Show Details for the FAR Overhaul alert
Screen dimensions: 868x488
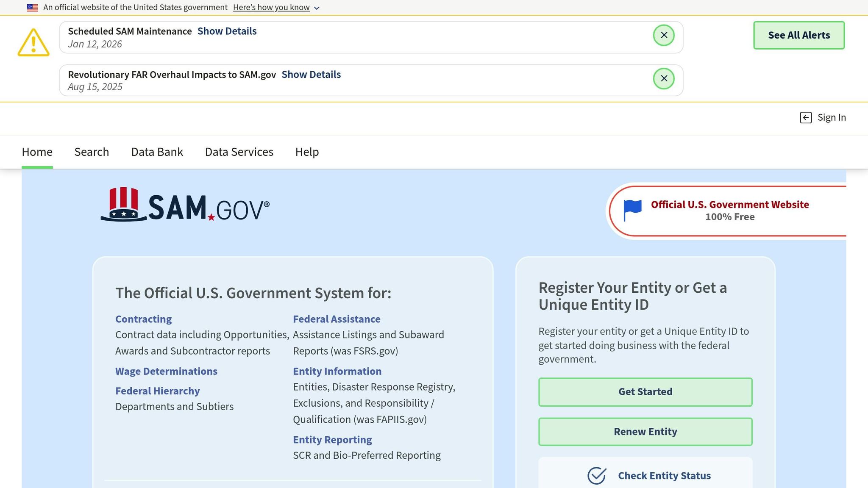[x=311, y=74]
